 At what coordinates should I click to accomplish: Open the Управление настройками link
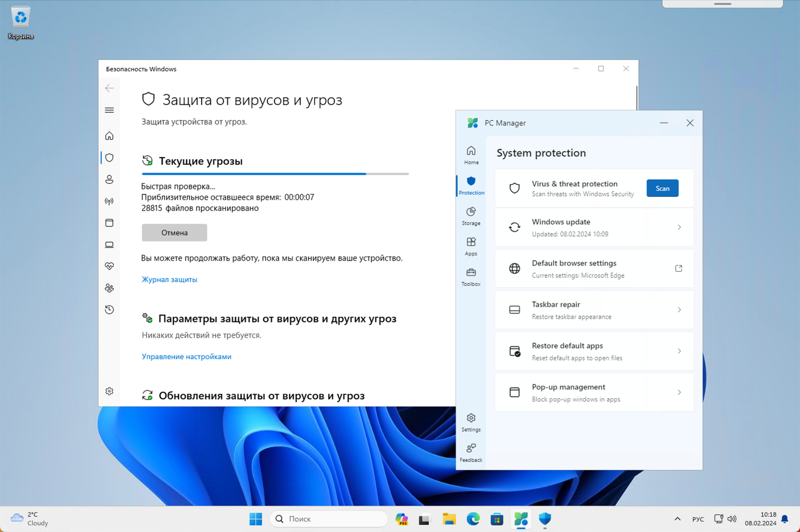coord(187,357)
